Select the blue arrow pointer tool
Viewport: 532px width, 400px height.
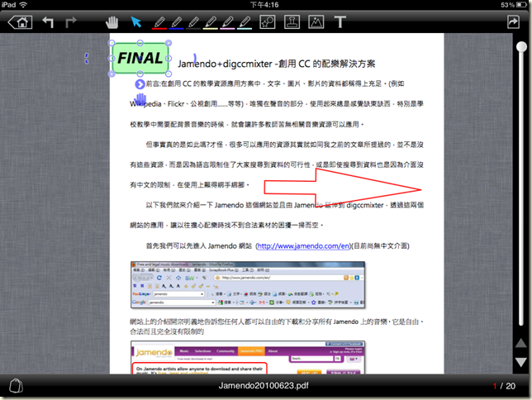click(x=136, y=22)
